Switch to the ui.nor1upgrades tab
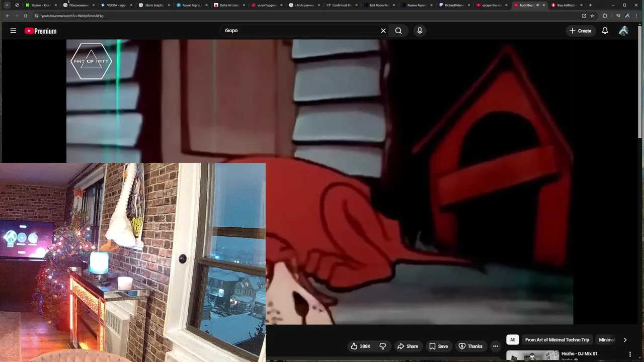 [x=266, y=5]
